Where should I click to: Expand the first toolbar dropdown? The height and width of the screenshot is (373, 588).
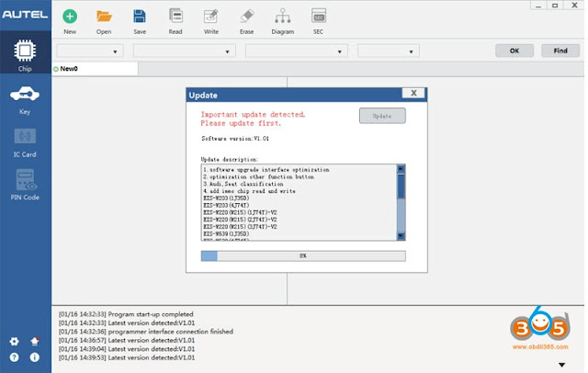point(115,51)
